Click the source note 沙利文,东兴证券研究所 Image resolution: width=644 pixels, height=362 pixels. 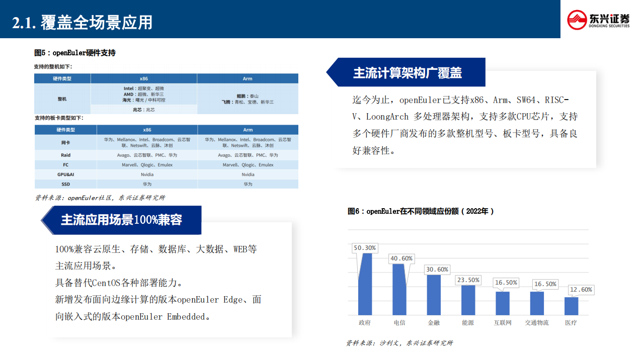click(x=399, y=343)
